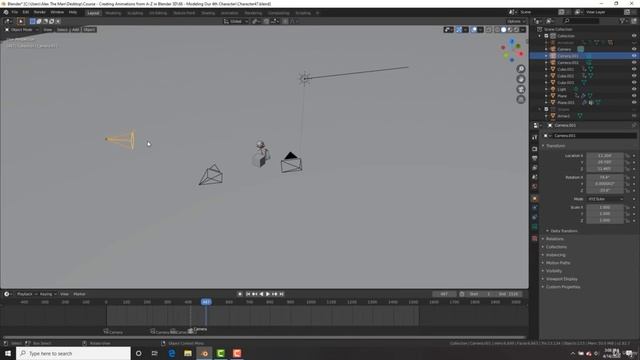Open the Scene properties tab icon
640x360 pixels.
point(535,177)
